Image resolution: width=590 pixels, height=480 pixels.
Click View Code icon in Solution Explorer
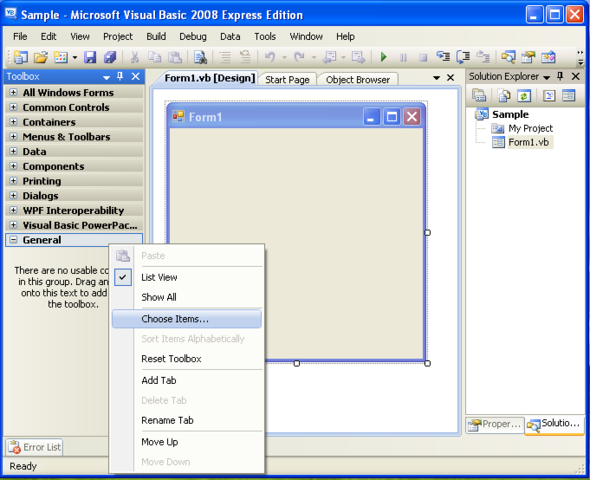[549, 96]
